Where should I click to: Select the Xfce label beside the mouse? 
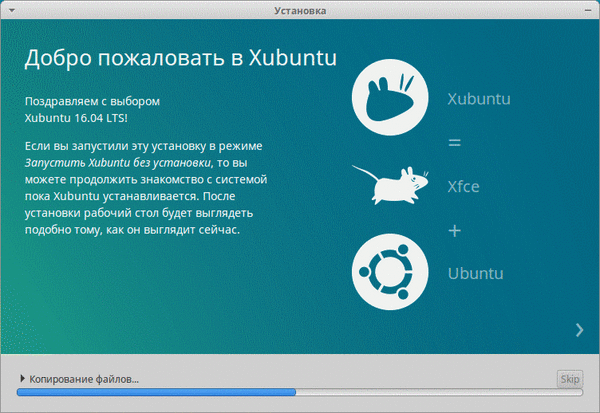(x=466, y=186)
